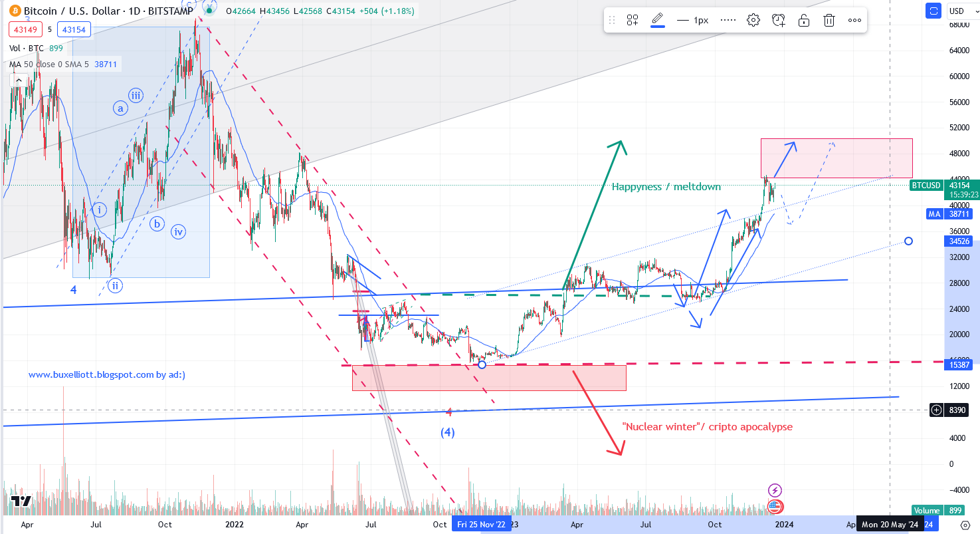Click the blue fullscreen chart button
Screen dimensions: 980x534
tap(934, 11)
